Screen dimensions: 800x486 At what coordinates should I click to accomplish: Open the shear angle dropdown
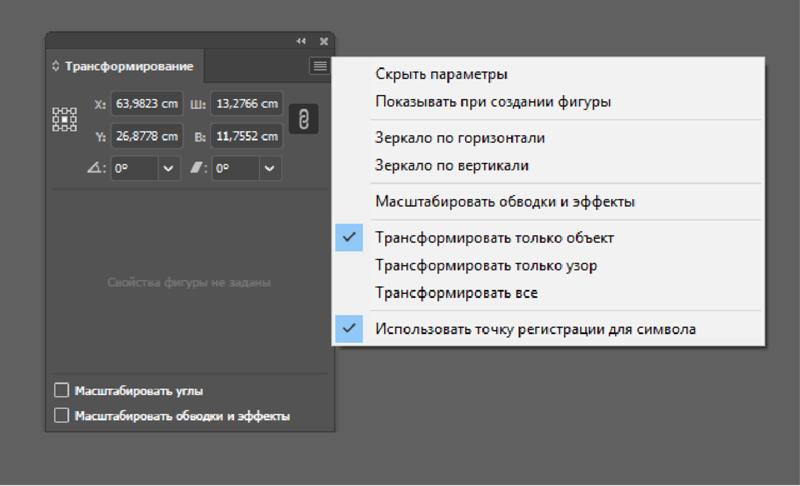click(x=269, y=169)
